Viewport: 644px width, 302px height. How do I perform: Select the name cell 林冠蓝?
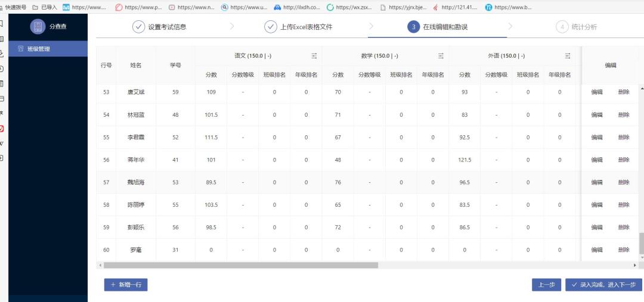[136, 115]
